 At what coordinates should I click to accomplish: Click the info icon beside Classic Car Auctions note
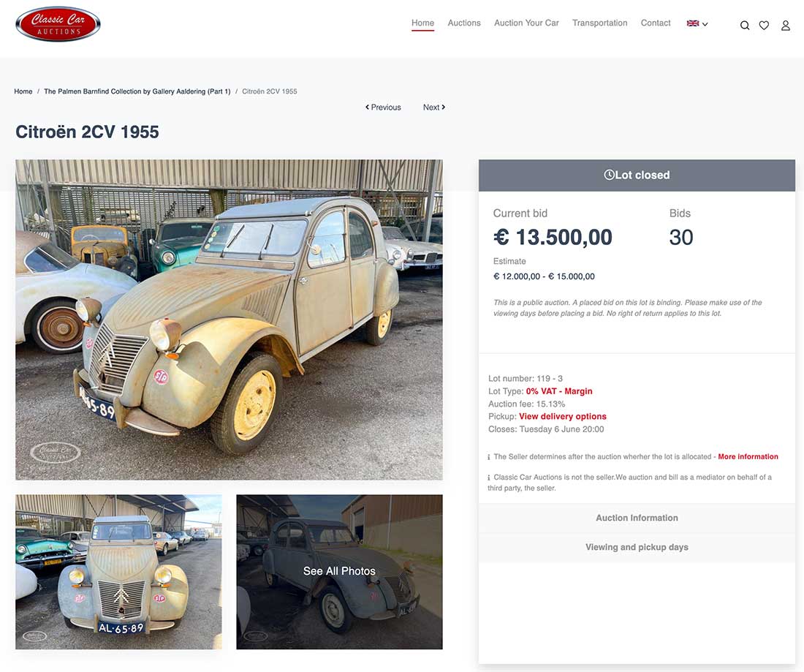coord(489,477)
